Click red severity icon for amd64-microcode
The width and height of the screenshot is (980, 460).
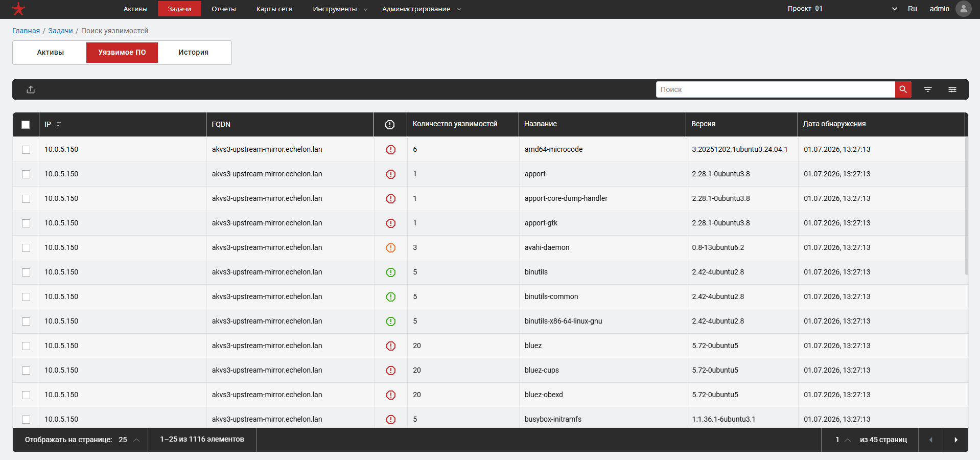[391, 150]
